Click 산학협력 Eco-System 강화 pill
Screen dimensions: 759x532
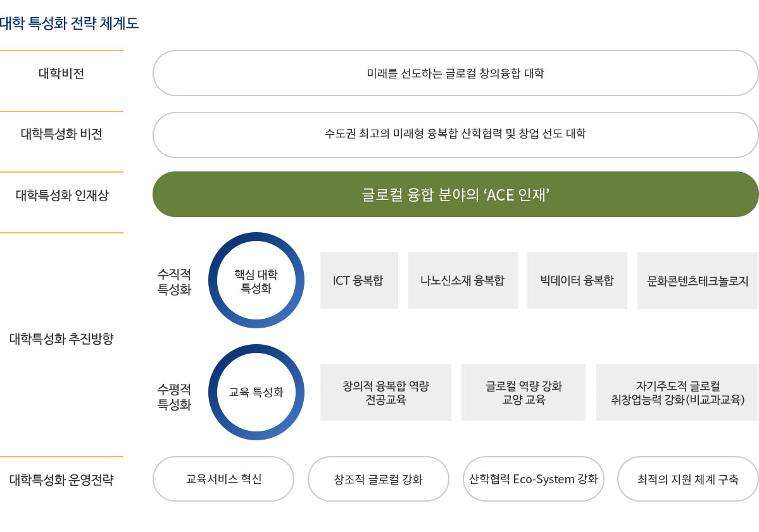tap(534, 479)
